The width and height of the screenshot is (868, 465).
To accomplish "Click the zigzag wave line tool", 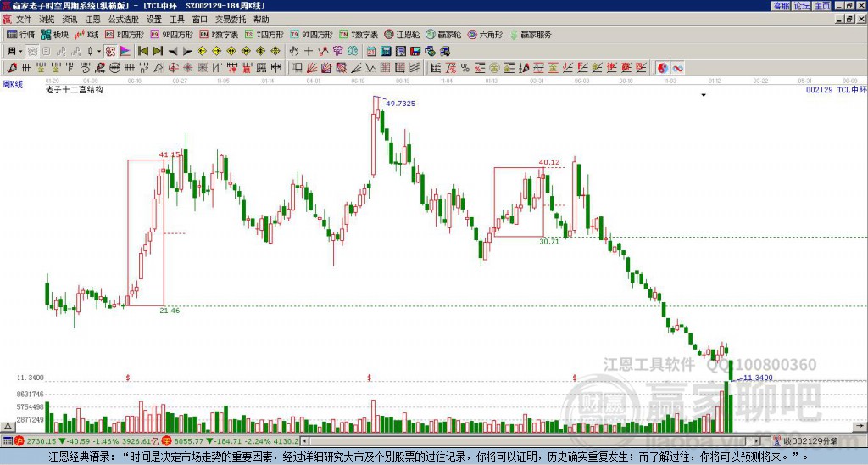I will click(370, 68).
